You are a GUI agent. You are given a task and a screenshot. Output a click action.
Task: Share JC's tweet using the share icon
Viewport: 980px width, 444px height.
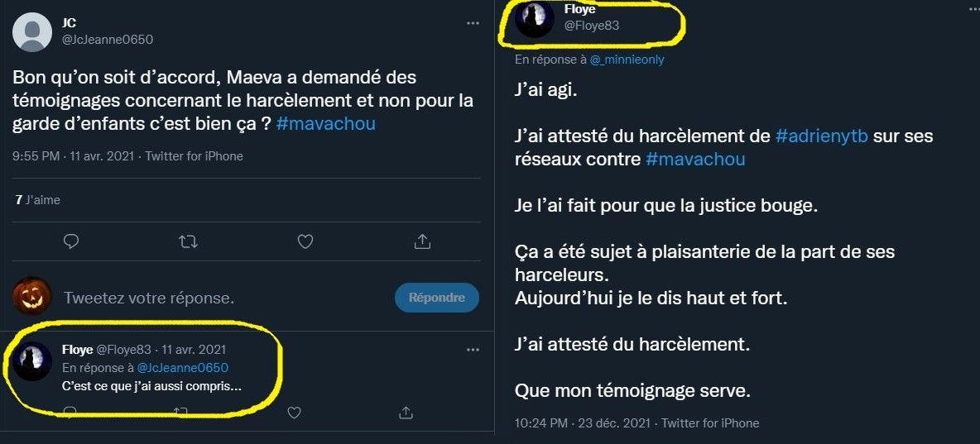point(422,241)
